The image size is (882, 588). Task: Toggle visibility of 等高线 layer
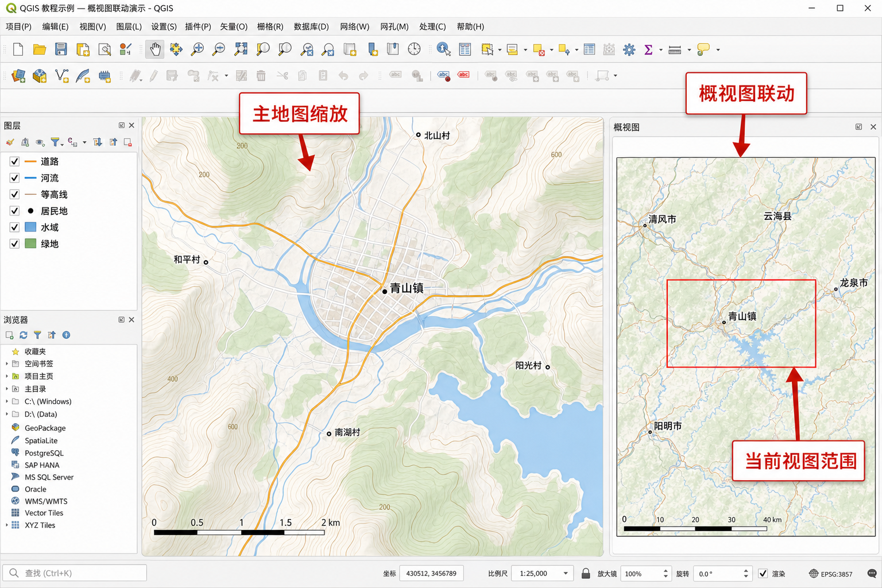pos(14,194)
